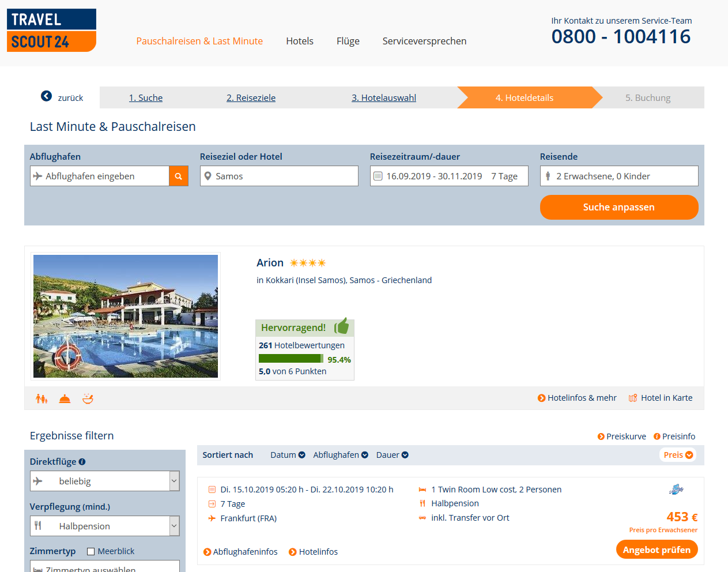
Task: Click the wellness bowl icon under hotel image
Action: tap(88, 398)
